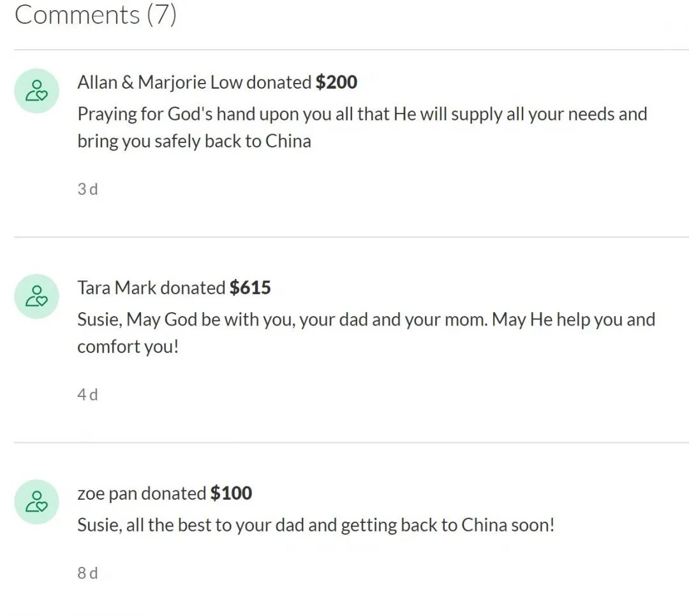Click the comment 'Susie, all the best'
Viewport: 689px width, 616px height.
pyautogui.click(x=316, y=525)
